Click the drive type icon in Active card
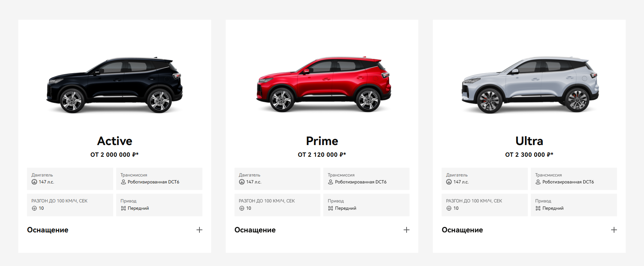Viewport: 644px width, 266px height. coord(123,208)
